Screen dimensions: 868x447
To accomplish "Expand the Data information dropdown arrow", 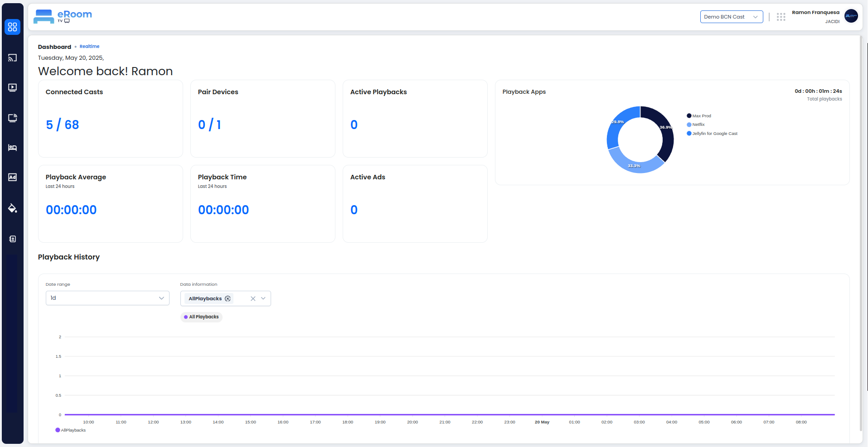I will pyautogui.click(x=263, y=298).
